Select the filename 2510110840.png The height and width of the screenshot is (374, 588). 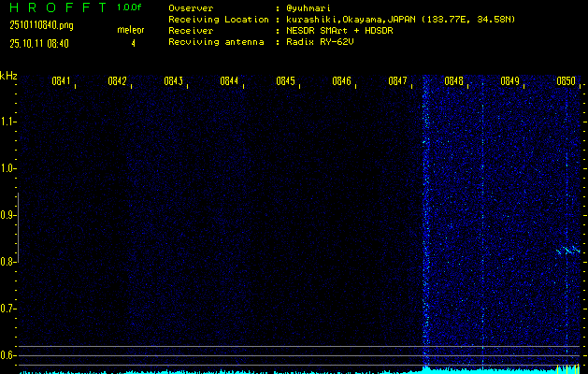tap(41, 25)
